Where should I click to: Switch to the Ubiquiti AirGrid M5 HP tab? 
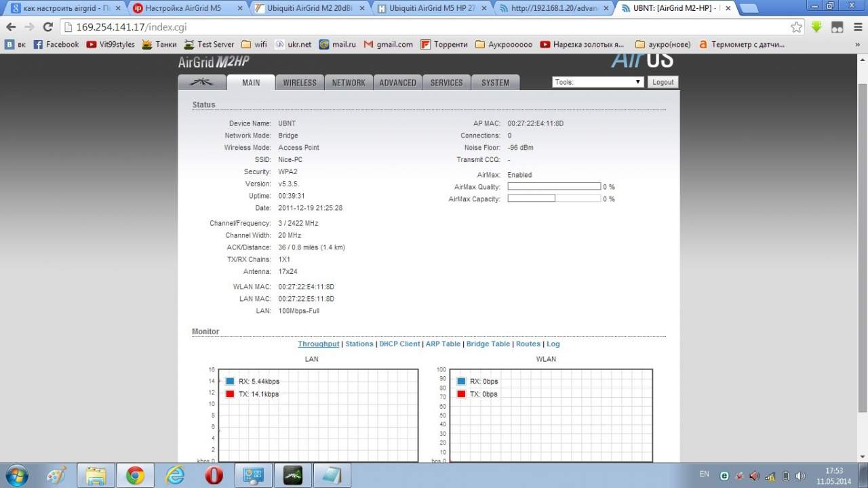(431, 8)
